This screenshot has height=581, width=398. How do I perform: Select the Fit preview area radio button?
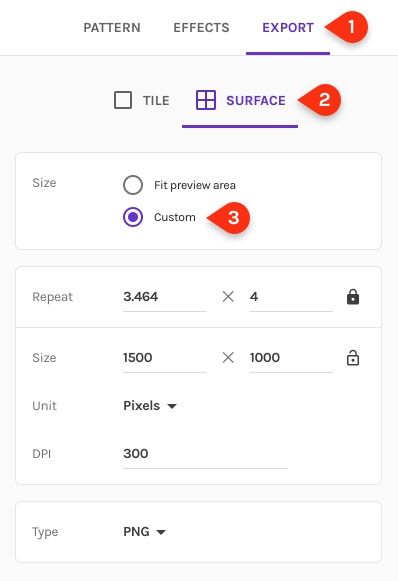pyautogui.click(x=133, y=185)
